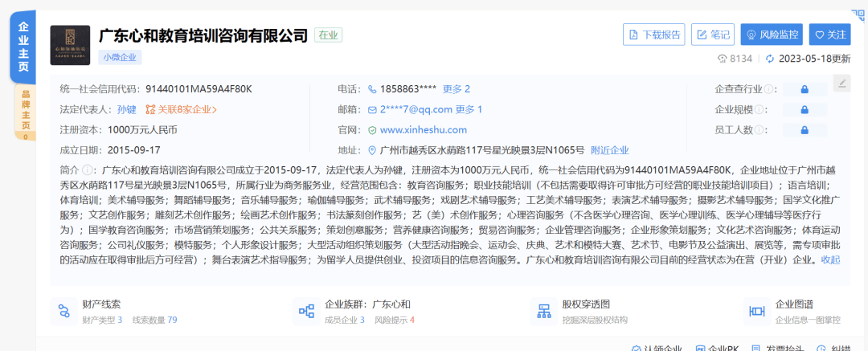
Task: Click company title 广东心和教育培训咨询有限公司
Action: click(203, 35)
